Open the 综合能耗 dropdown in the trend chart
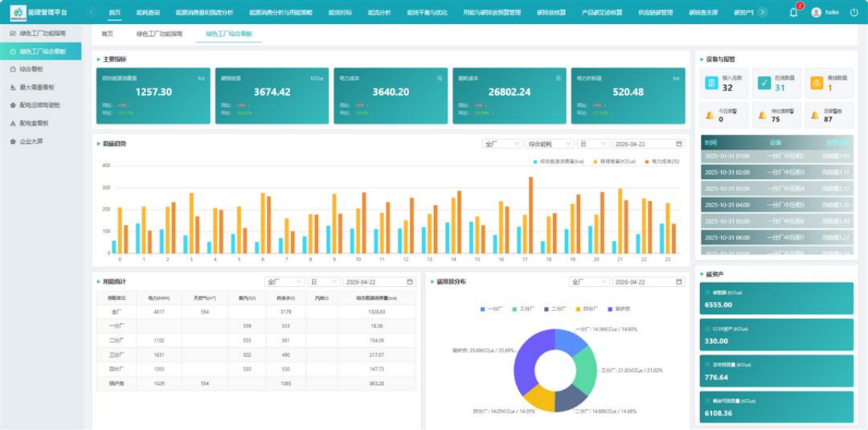Image resolution: width=868 pixels, height=430 pixels. (x=550, y=144)
